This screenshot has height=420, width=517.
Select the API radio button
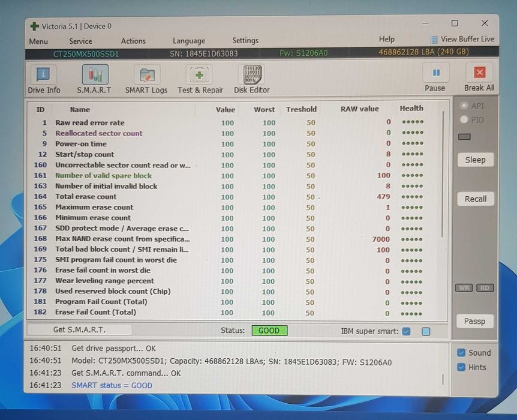464,106
